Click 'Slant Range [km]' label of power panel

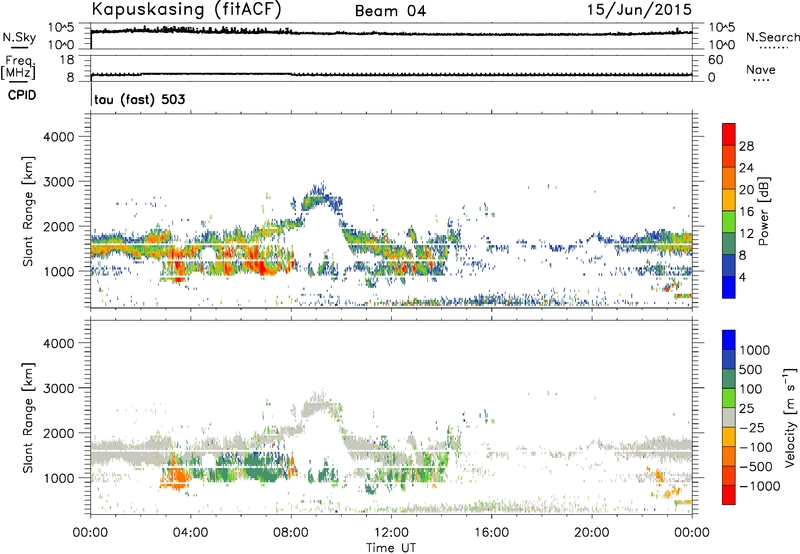tap(28, 211)
